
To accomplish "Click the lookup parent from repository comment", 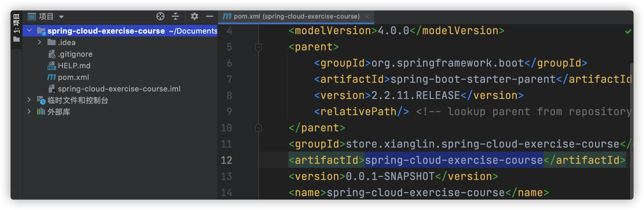I will (x=524, y=112).
